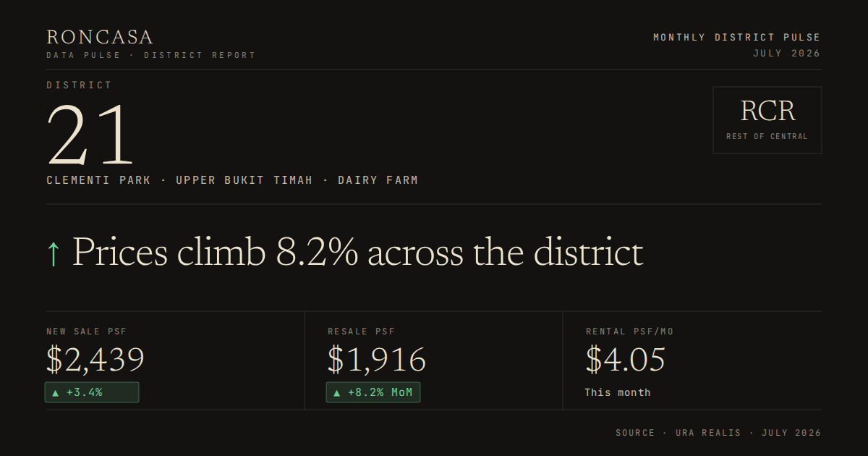
Task: Click the triangle icon in +8.2% MoM badge
Action: (x=336, y=393)
